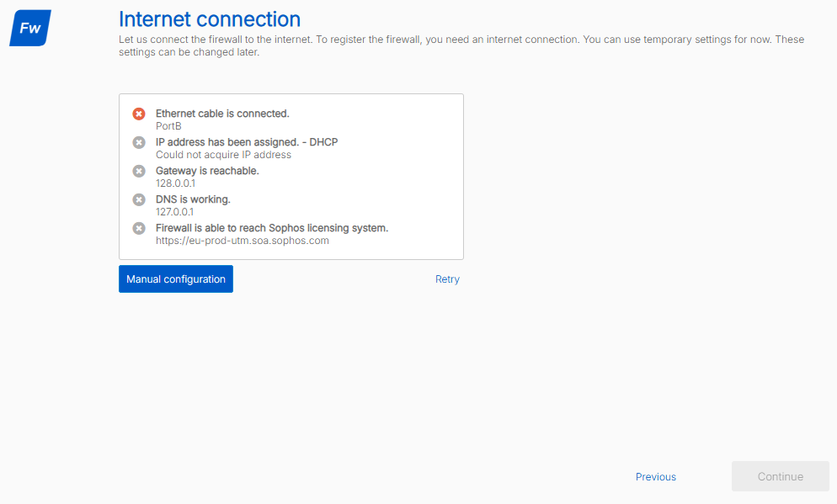Image resolution: width=837 pixels, height=504 pixels.
Task: Click the 'IP address has been assigned' line
Action: coord(247,142)
